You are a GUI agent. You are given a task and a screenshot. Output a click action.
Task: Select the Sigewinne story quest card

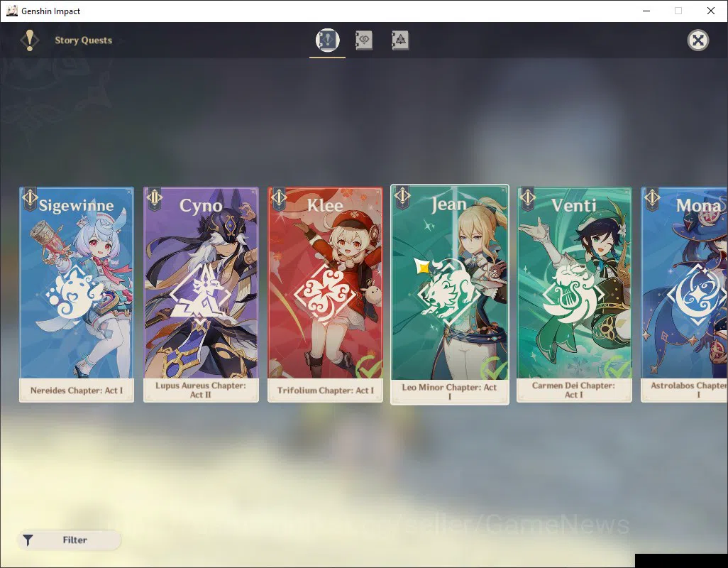tap(77, 295)
